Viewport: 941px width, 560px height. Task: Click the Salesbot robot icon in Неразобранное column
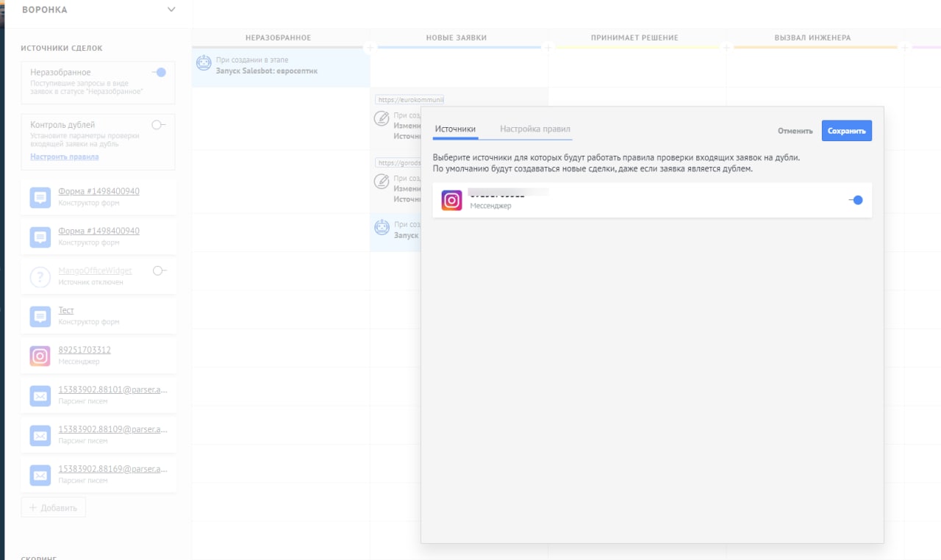(x=204, y=63)
